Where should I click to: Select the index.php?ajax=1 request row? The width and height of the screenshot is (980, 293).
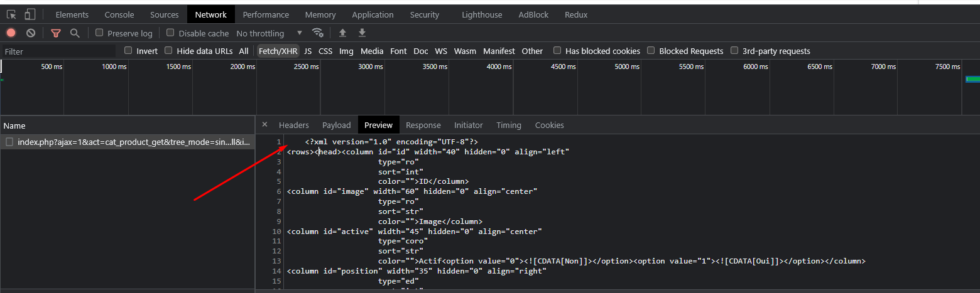(x=128, y=142)
